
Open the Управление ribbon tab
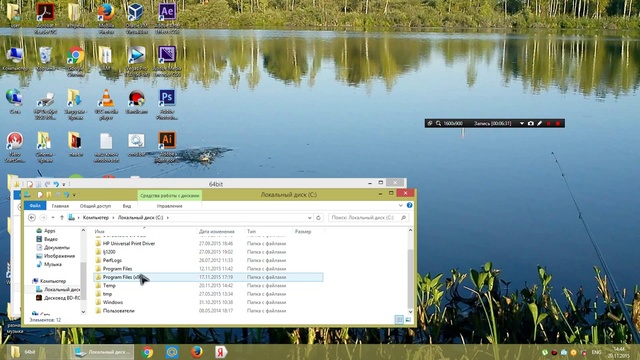tap(169, 206)
